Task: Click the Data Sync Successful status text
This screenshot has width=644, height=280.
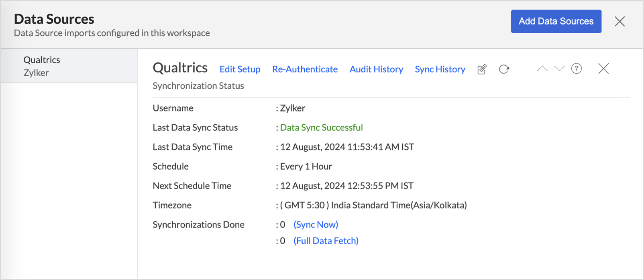Action: pos(322,127)
